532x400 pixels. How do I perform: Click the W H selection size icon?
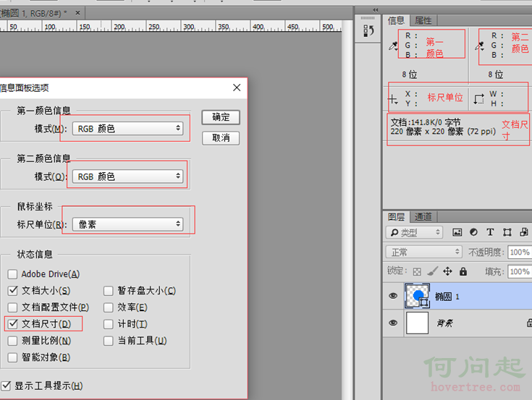pyautogui.click(x=478, y=99)
